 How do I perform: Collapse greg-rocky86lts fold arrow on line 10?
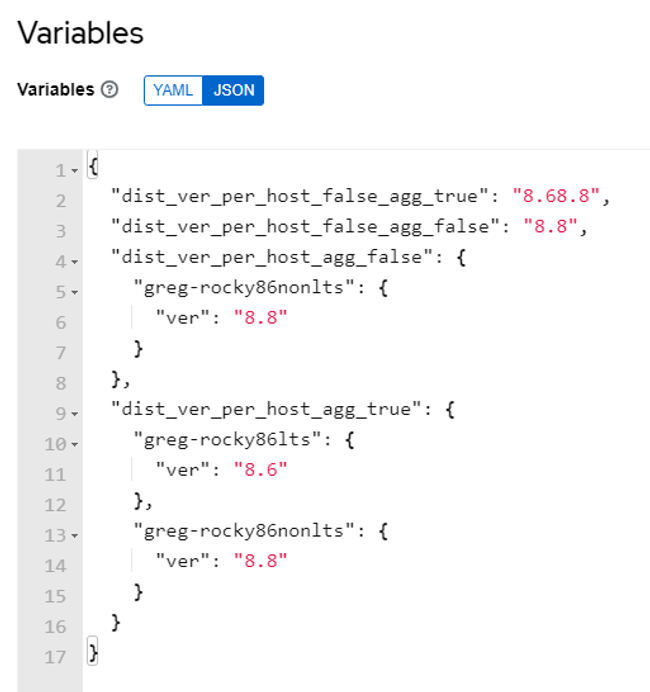coord(75,444)
